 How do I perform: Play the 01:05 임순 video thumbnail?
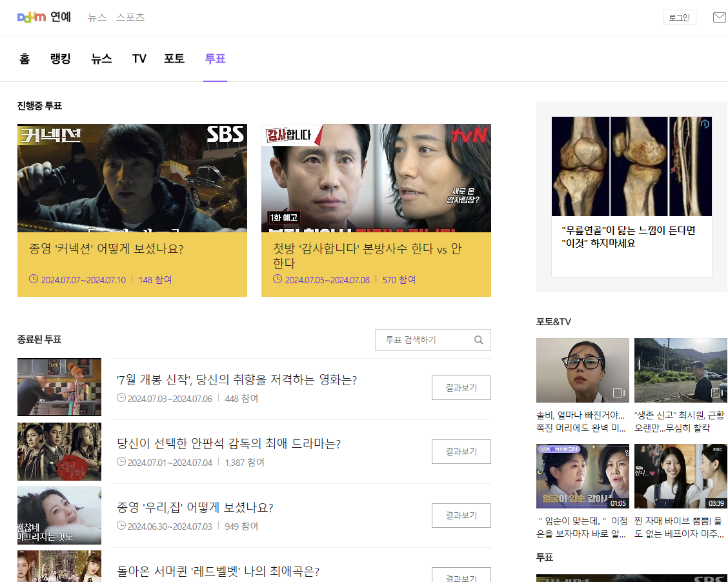583,476
